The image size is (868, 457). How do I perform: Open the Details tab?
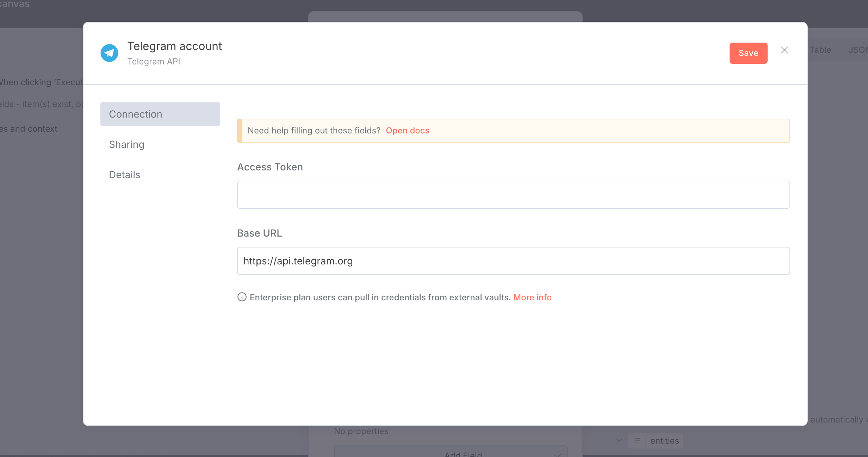(124, 175)
